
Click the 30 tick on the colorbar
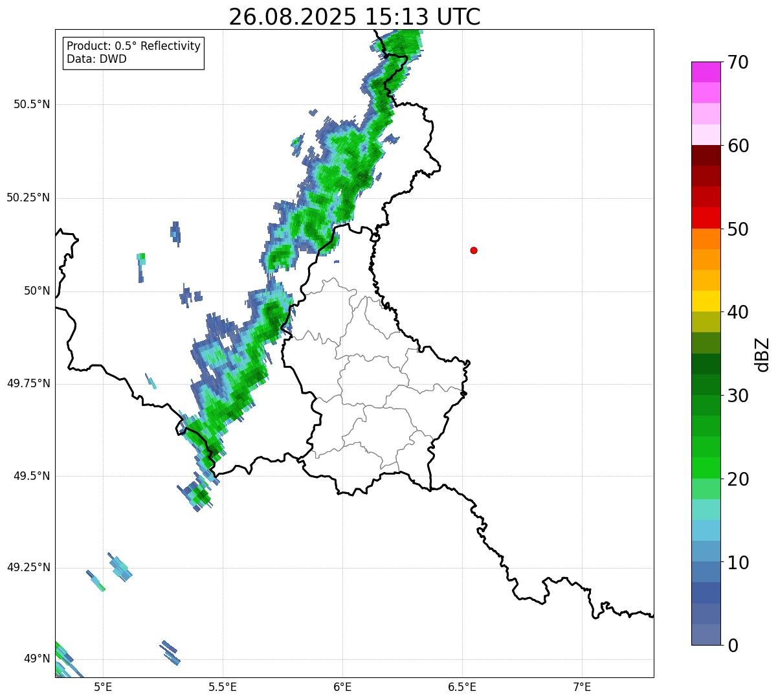click(x=737, y=396)
